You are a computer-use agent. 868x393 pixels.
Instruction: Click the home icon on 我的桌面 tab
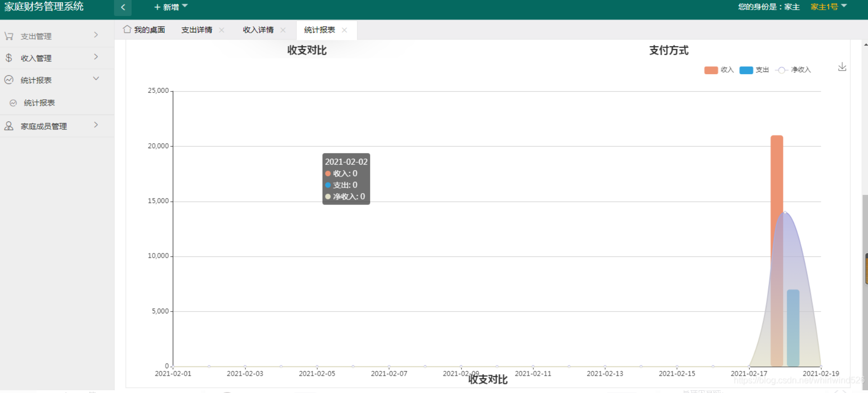(x=127, y=29)
